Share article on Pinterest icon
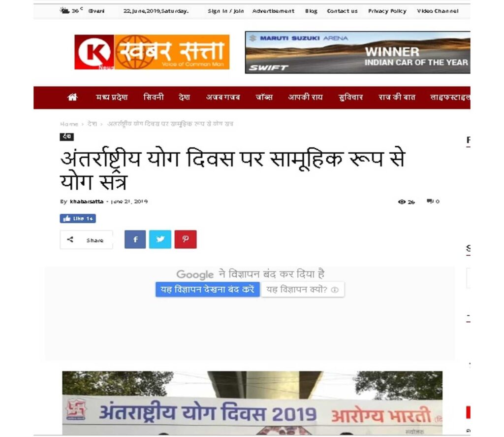Image resolution: width=504 pixels, height=437 pixels. coord(186,239)
